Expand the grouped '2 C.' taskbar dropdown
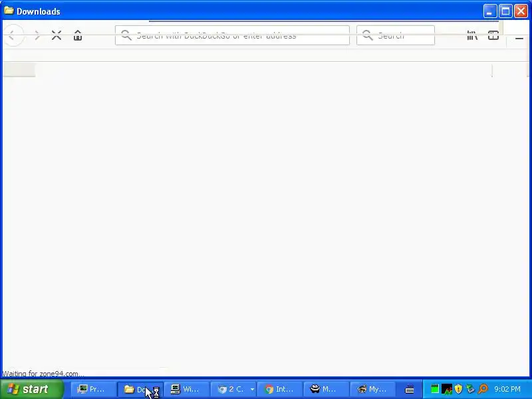This screenshot has width=532, height=399. [x=252, y=389]
